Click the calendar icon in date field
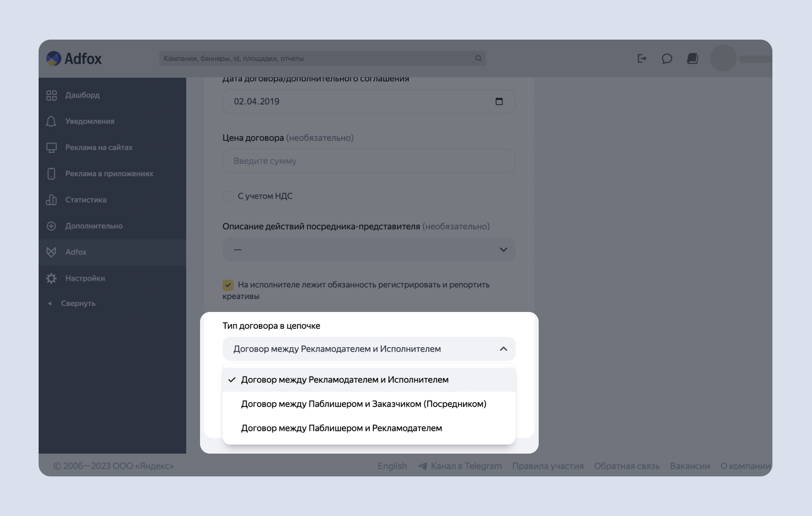This screenshot has height=516, width=812. [x=499, y=102]
